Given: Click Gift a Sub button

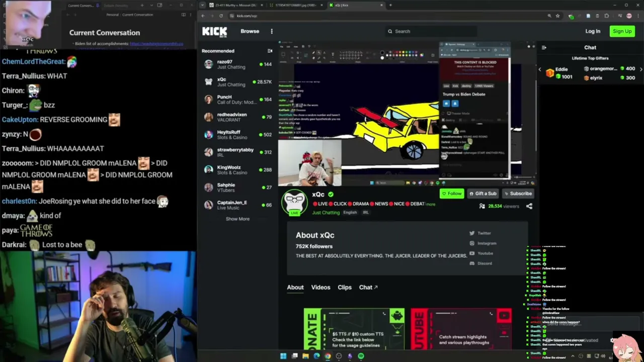Looking at the screenshot, I should coord(482,194).
